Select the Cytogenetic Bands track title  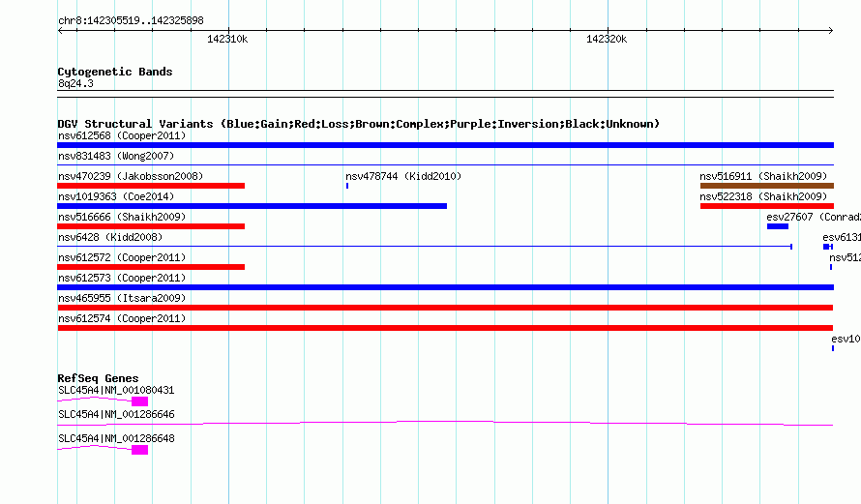pos(115,72)
